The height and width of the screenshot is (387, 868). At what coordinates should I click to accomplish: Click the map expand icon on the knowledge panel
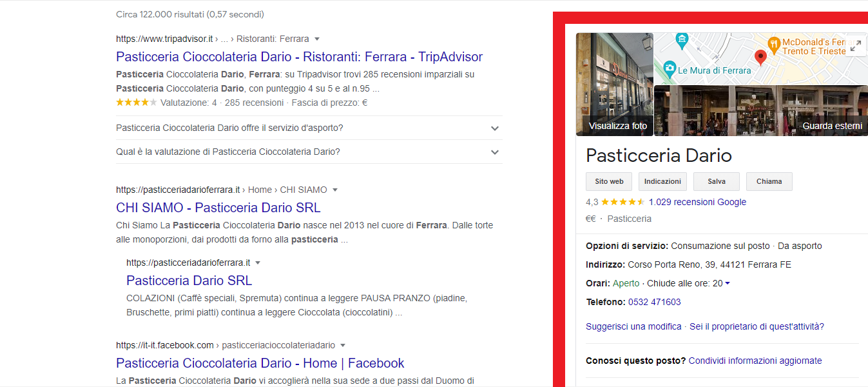pyautogui.click(x=856, y=46)
